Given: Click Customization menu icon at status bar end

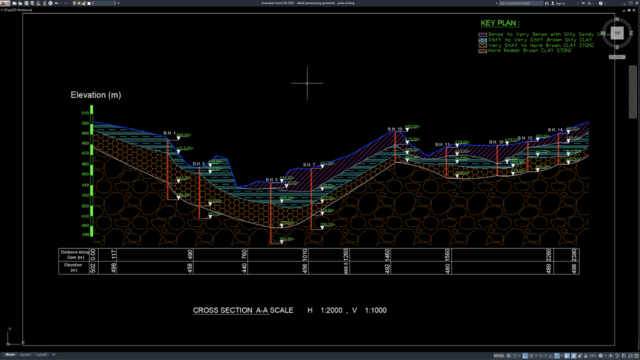Looking at the screenshot, I should pyautogui.click(x=636, y=356).
